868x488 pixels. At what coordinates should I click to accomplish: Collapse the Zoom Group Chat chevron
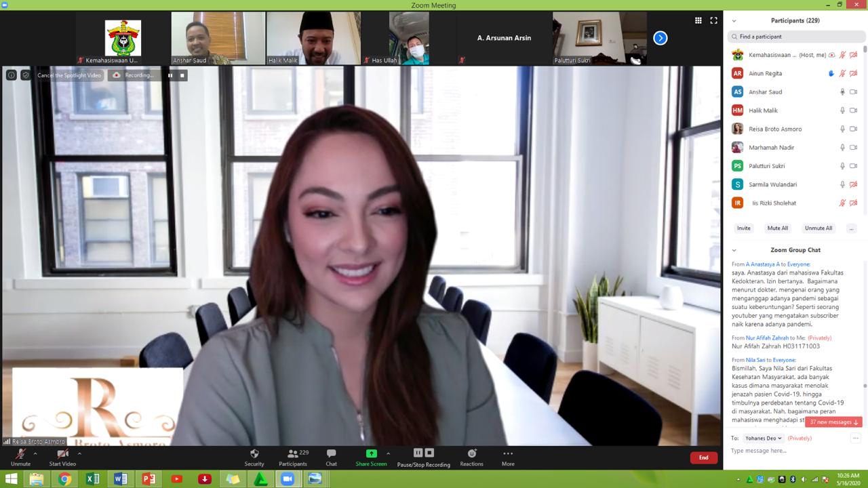click(x=734, y=250)
